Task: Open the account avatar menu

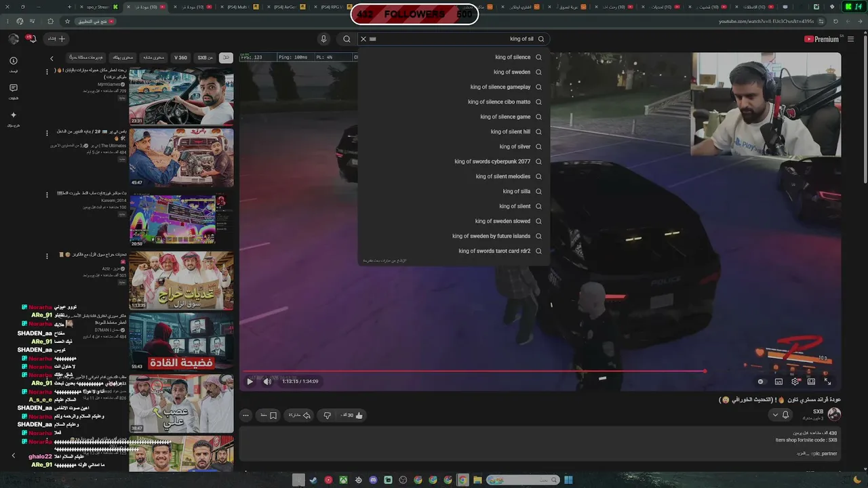Action: click(13, 39)
